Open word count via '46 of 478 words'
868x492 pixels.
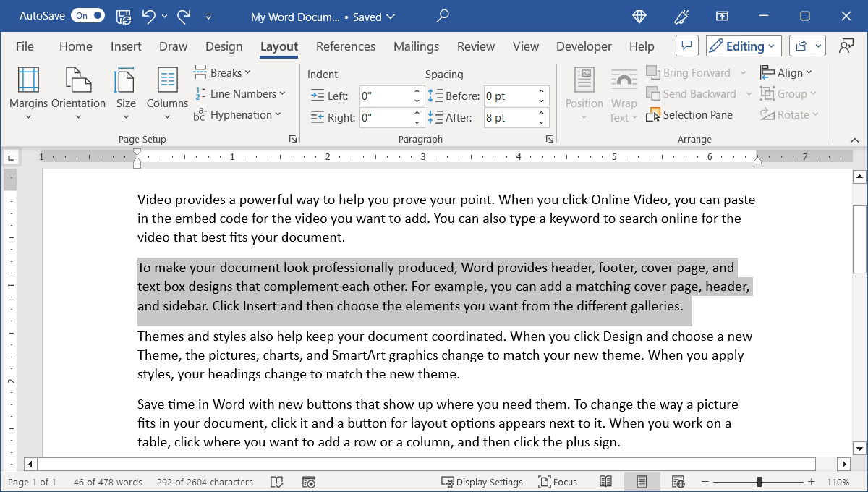pos(107,481)
